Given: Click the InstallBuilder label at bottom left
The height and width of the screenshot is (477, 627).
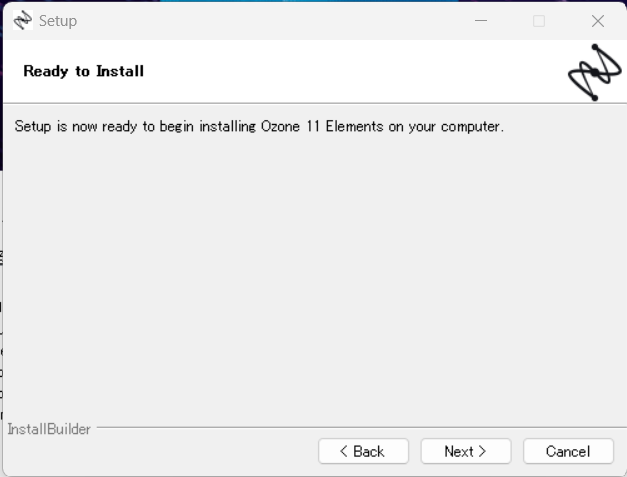Looking at the screenshot, I should [x=49, y=429].
